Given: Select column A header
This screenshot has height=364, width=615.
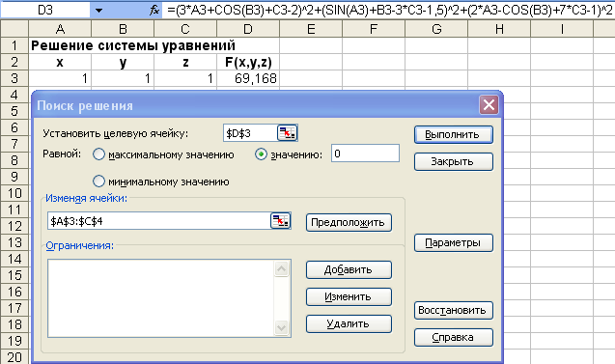Looking at the screenshot, I should pos(60,29).
